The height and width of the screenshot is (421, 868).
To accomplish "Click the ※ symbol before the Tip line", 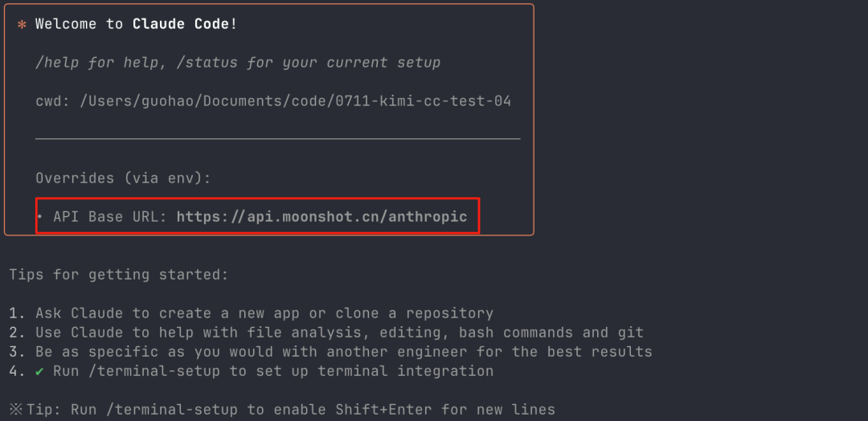I will [x=16, y=410].
